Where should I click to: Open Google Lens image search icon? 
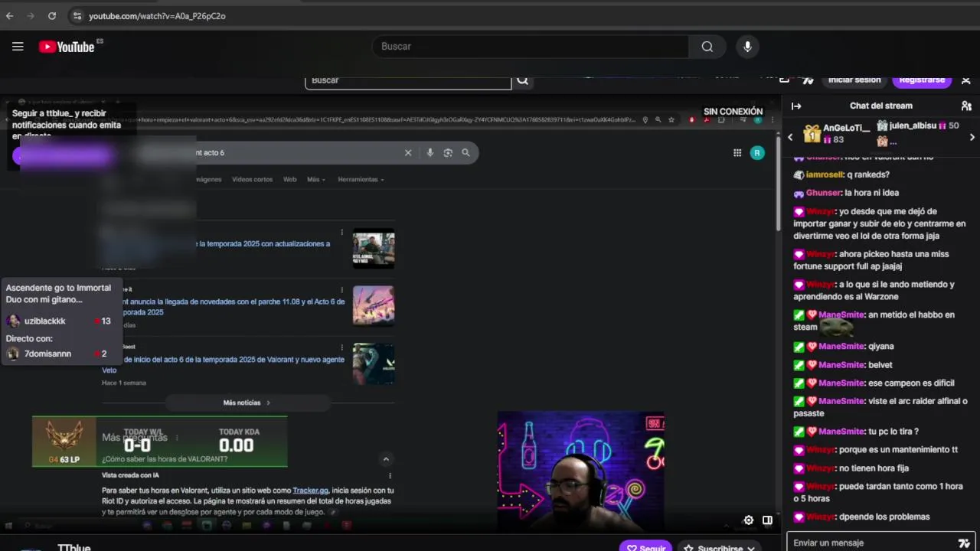pos(448,153)
